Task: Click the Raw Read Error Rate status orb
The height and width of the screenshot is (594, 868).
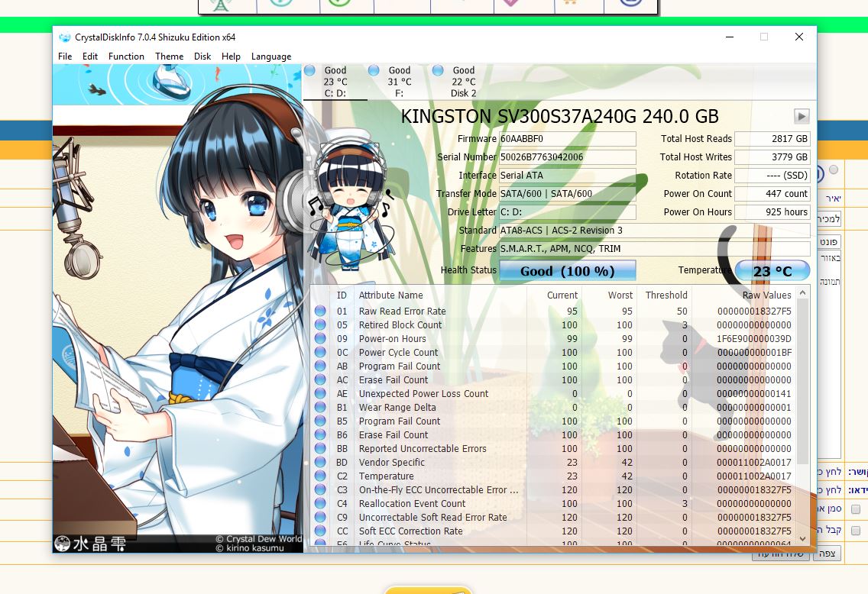Action: coord(320,312)
